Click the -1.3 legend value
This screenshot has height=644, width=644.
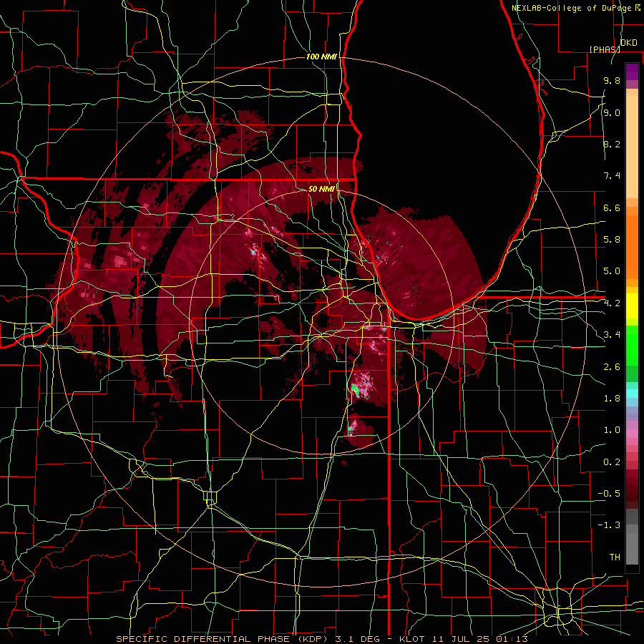tap(609, 525)
